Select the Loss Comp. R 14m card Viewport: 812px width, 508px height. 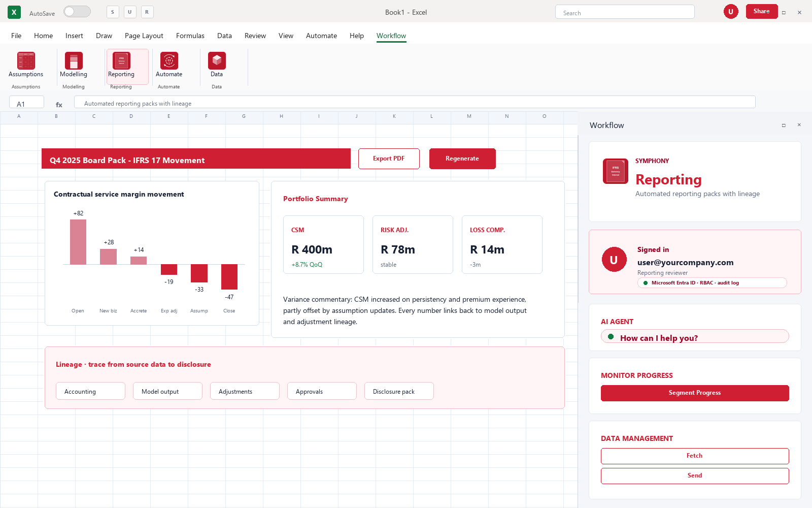[502, 245]
